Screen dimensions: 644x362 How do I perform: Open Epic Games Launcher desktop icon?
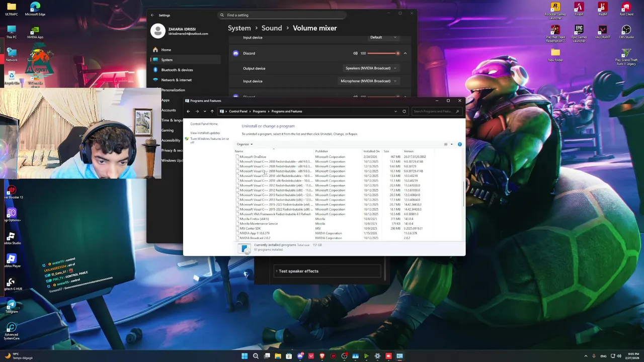[579, 34]
